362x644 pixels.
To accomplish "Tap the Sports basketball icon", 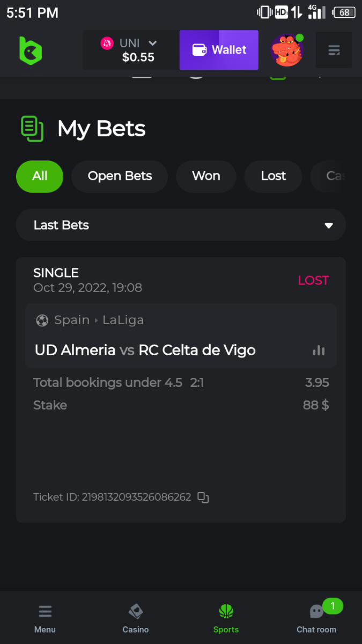I will coord(226,612).
